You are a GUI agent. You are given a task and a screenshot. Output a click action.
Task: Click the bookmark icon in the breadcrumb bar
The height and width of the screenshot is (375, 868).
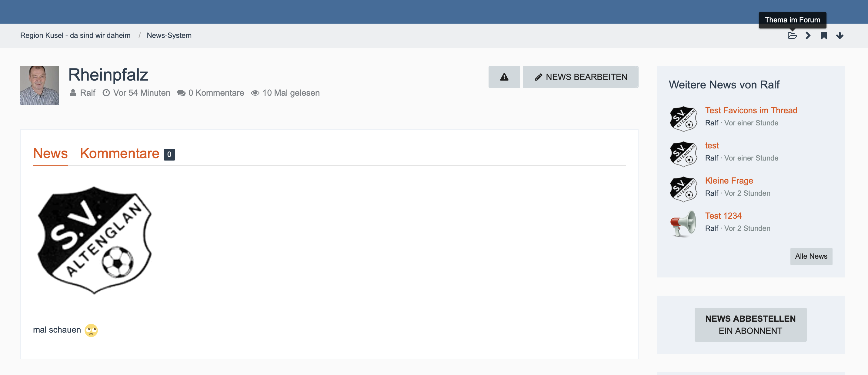823,36
